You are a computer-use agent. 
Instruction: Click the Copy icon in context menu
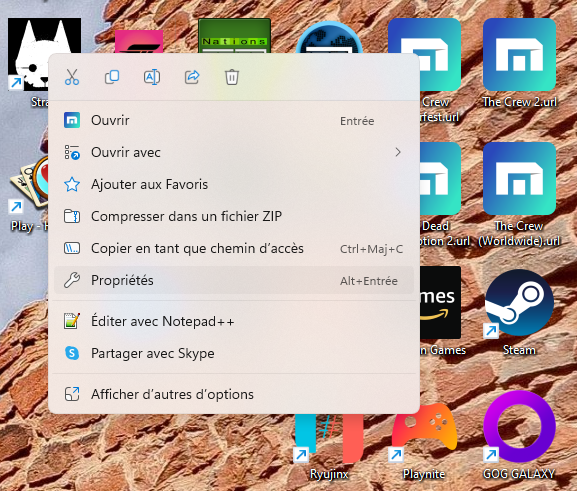tap(112, 77)
